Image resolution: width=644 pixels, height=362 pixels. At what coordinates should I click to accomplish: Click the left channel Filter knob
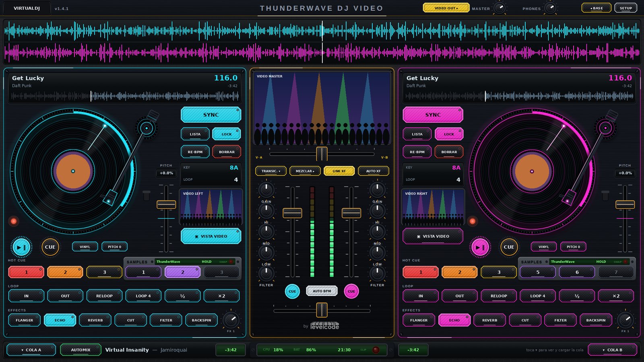coord(266,274)
